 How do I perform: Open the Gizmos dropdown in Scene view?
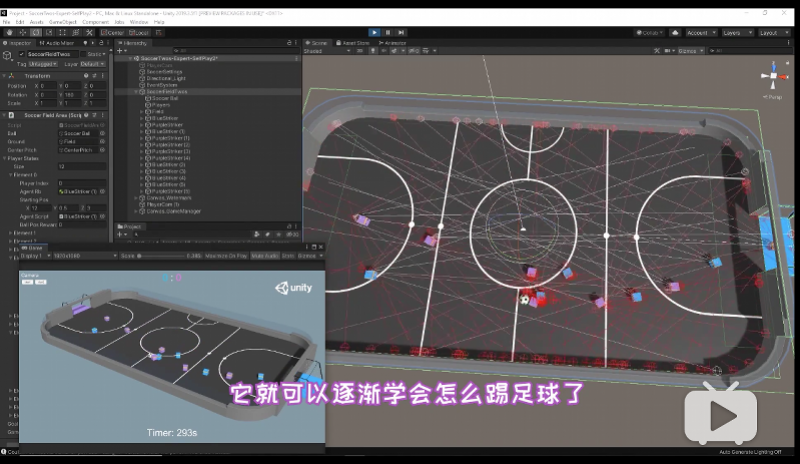691,50
